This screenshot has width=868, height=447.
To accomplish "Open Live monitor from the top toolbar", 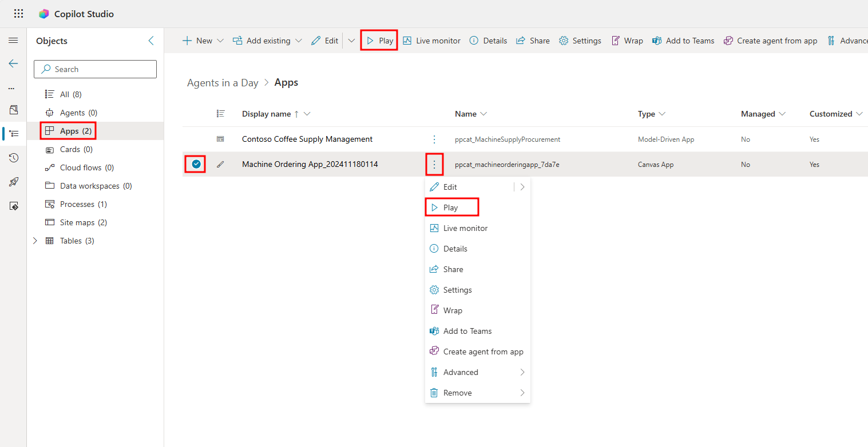I will tap(431, 41).
